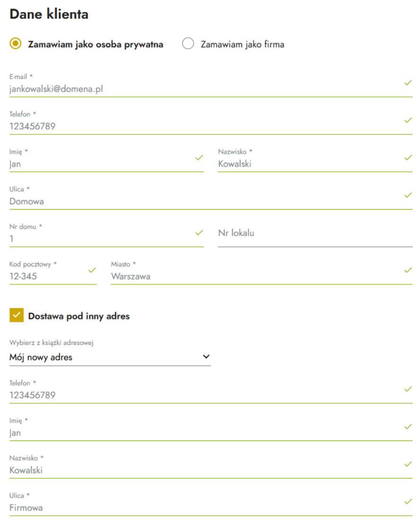Screen dimensions: 420x521
Task: Click the Zamawiam jako firma label text
Action: click(242, 44)
